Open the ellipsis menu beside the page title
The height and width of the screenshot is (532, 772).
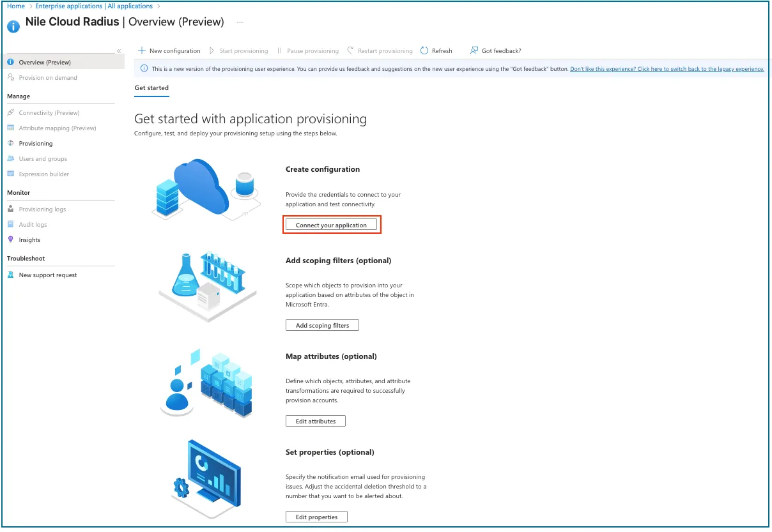tap(240, 22)
